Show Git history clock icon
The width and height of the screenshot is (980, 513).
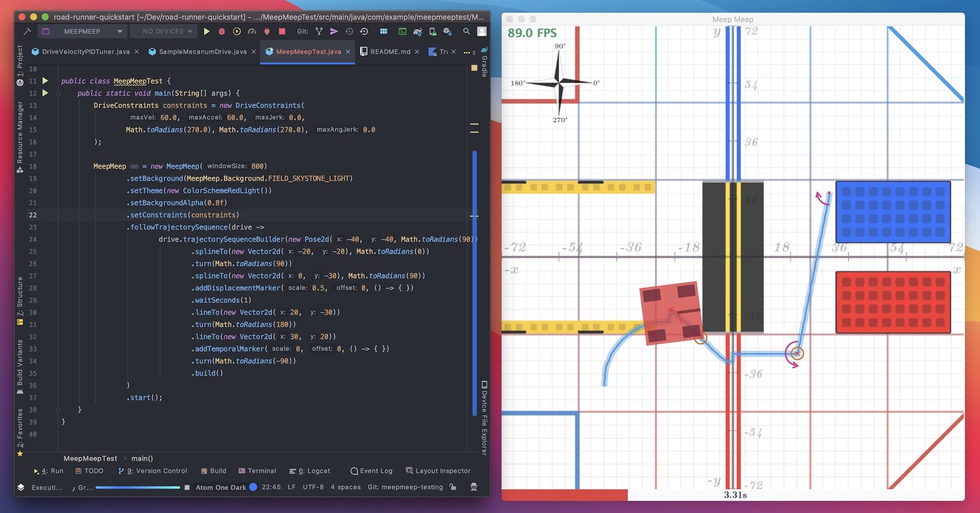pos(349,31)
